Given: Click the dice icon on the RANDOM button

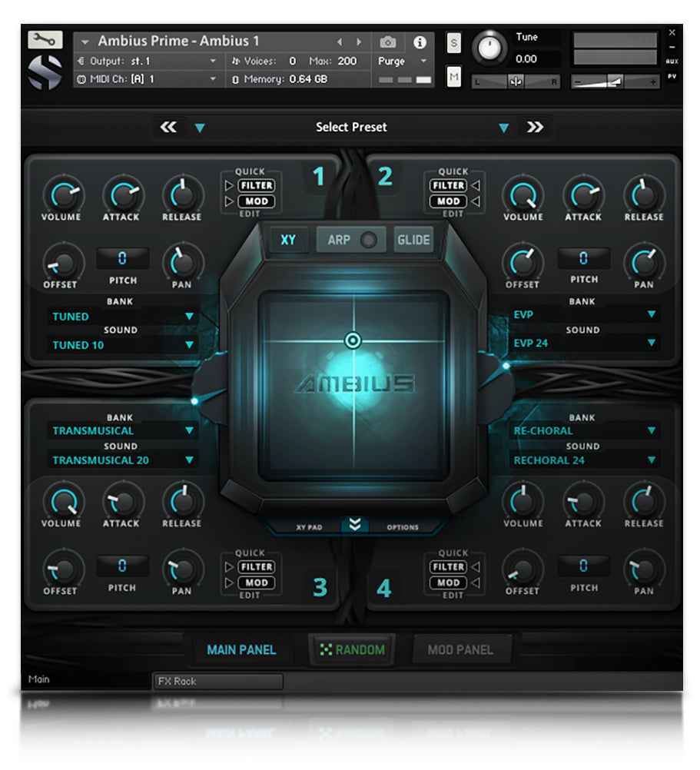Looking at the screenshot, I should click(x=326, y=650).
